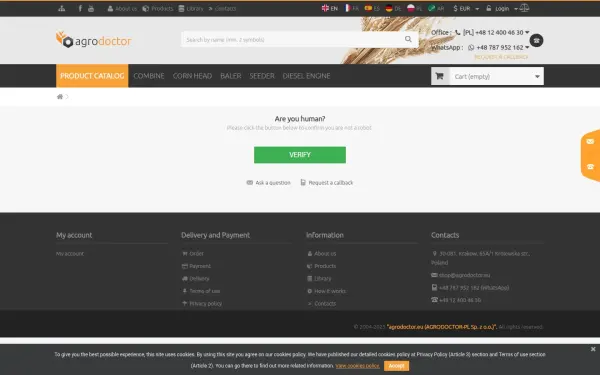Open the Combine menu item
The image size is (600, 375).
tap(149, 76)
